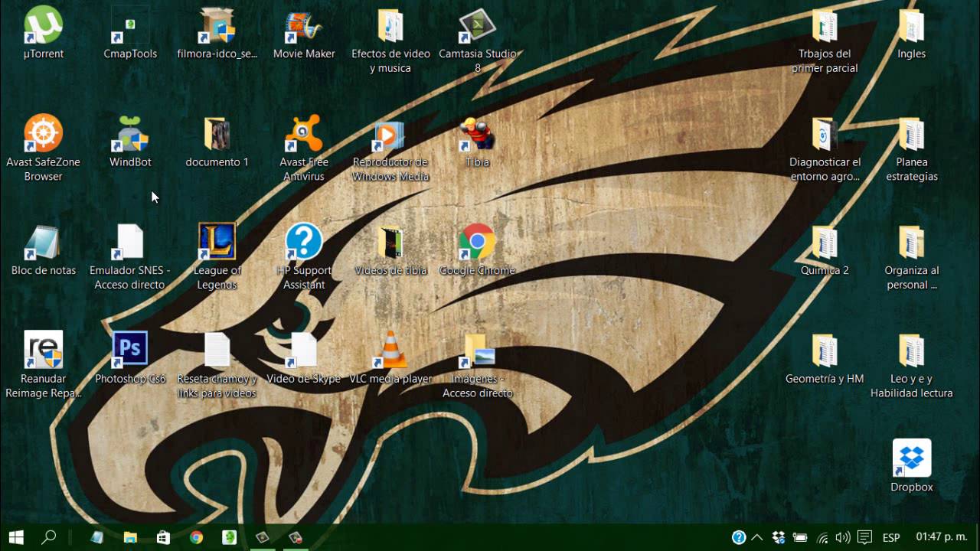Select Emulador SNES - Acceso directo
This screenshot has height=551, width=980.
(130, 258)
